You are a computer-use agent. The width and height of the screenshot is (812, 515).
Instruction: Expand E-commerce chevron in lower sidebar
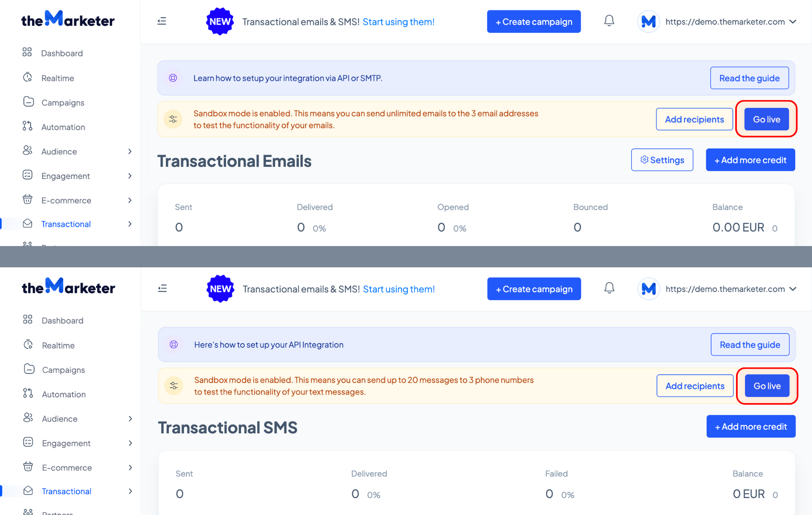pos(130,468)
